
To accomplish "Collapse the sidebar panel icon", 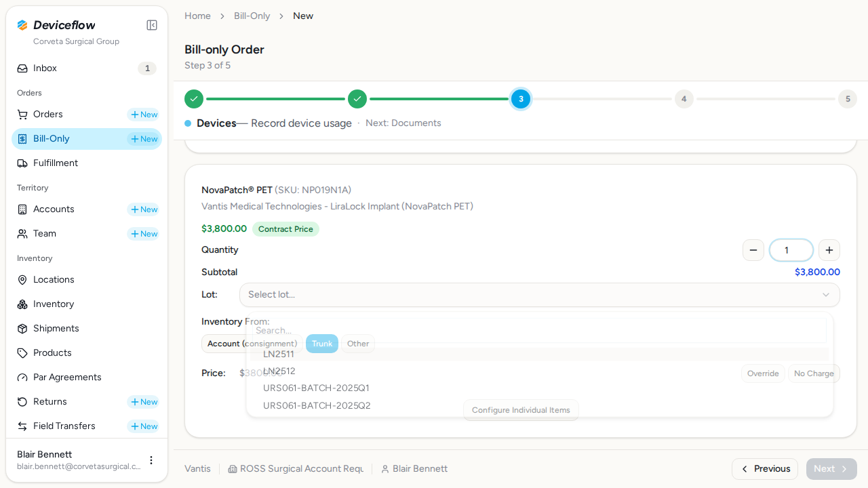I will 152,25.
